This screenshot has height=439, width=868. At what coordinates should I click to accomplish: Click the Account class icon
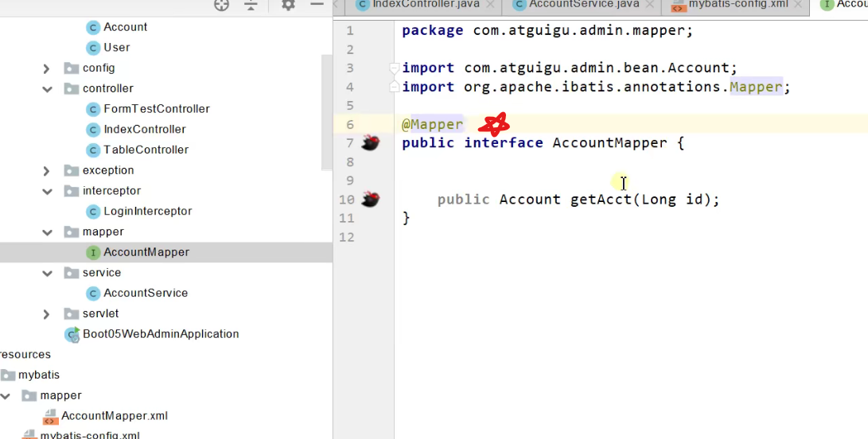pos(93,27)
